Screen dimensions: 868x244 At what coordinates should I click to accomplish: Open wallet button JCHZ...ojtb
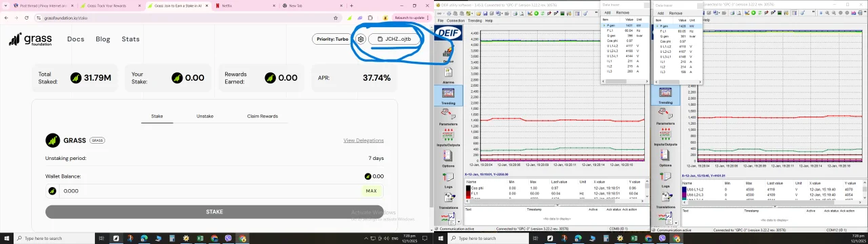pyautogui.click(x=394, y=39)
